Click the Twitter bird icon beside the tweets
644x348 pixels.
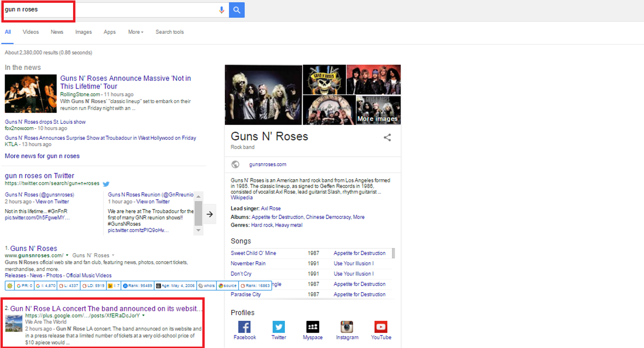(x=106, y=184)
